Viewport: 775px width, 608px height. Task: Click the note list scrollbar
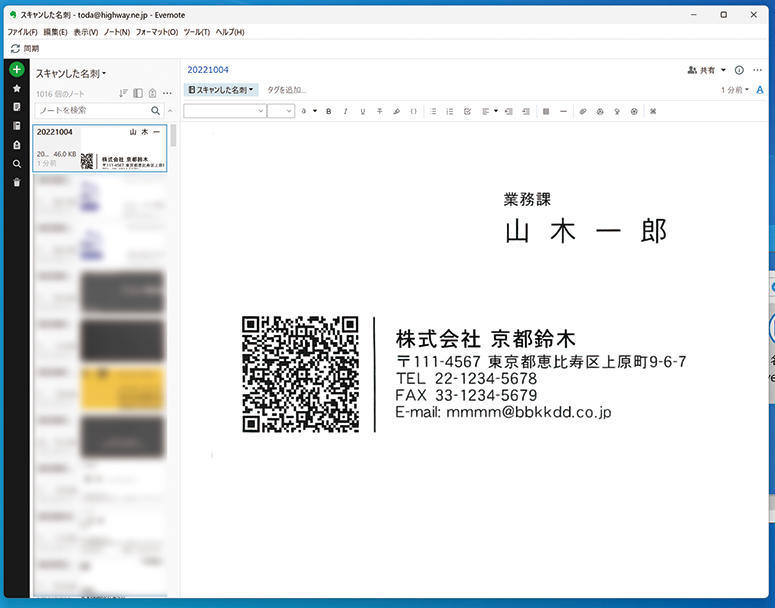pos(173,135)
